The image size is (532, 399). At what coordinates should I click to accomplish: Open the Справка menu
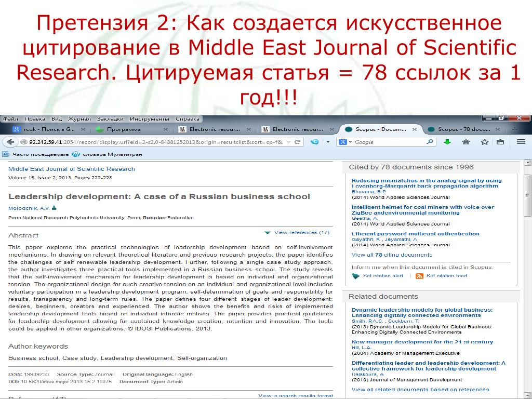click(x=188, y=119)
